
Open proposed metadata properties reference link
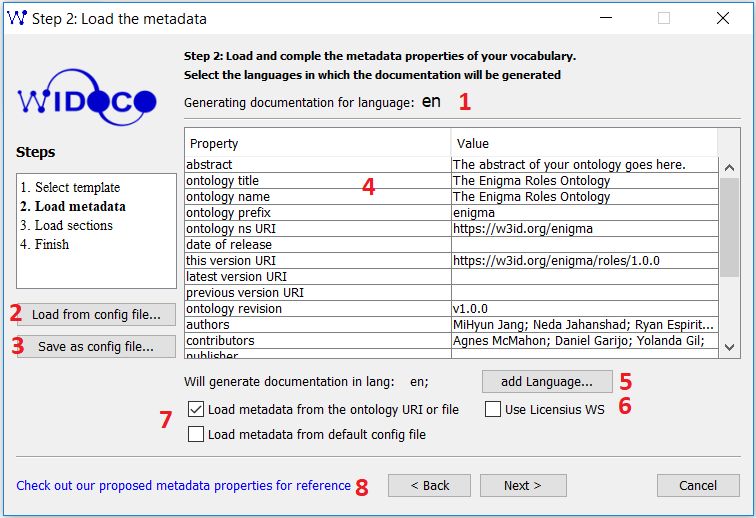pos(183,485)
